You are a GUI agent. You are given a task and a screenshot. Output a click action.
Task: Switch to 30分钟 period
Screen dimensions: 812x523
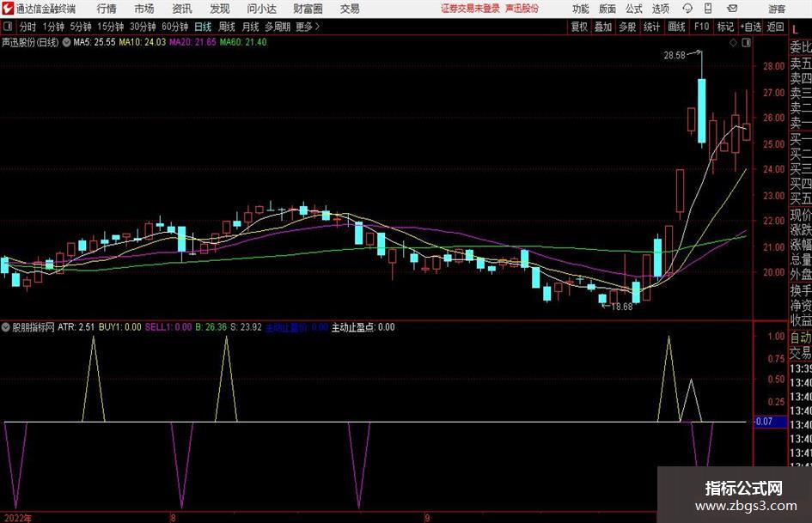pos(143,27)
